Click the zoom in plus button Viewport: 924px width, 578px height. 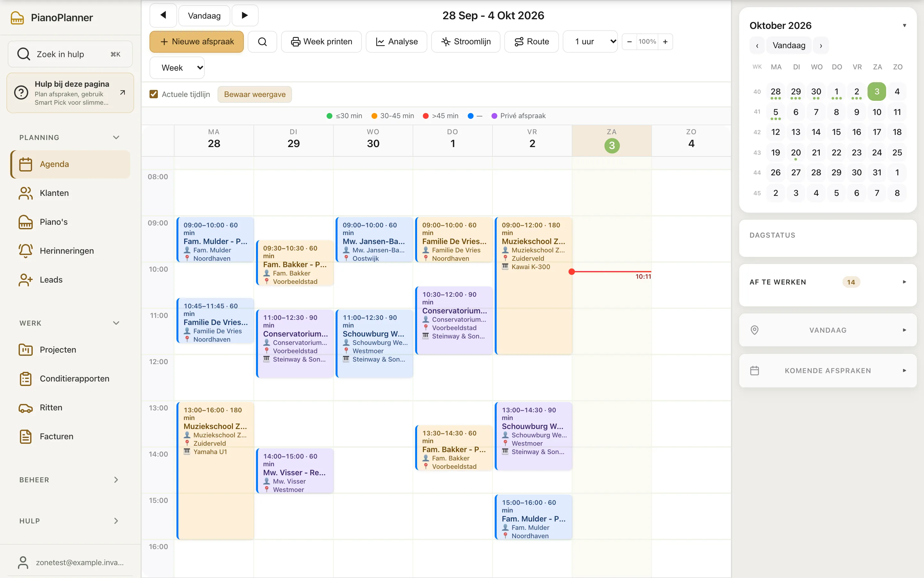coord(665,42)
